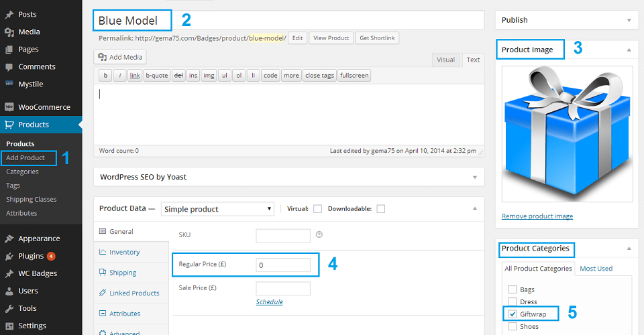Viewport: 644px width, 335px height.
Task: Open Posts via the pushpin icon
Action: point(9,14)
